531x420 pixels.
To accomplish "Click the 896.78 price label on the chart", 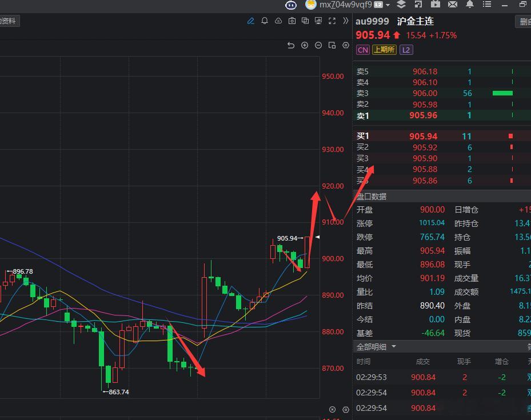I will tap(23, 271).
